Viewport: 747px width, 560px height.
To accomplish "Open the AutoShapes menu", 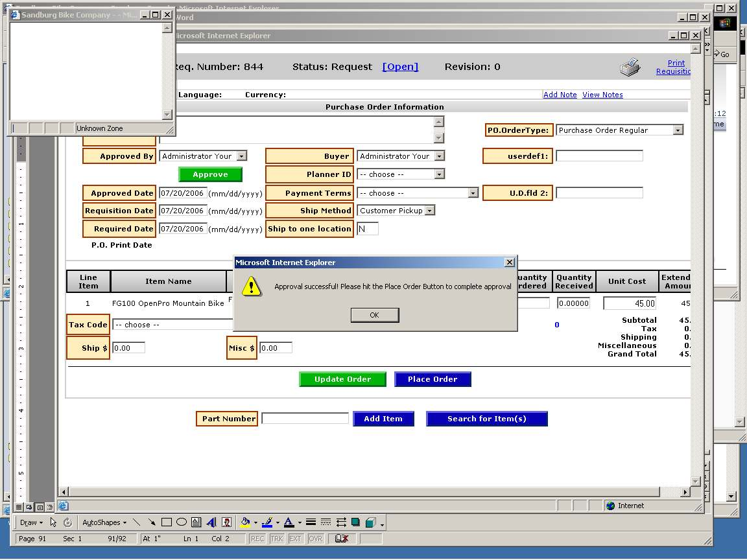I will point(104,522).
